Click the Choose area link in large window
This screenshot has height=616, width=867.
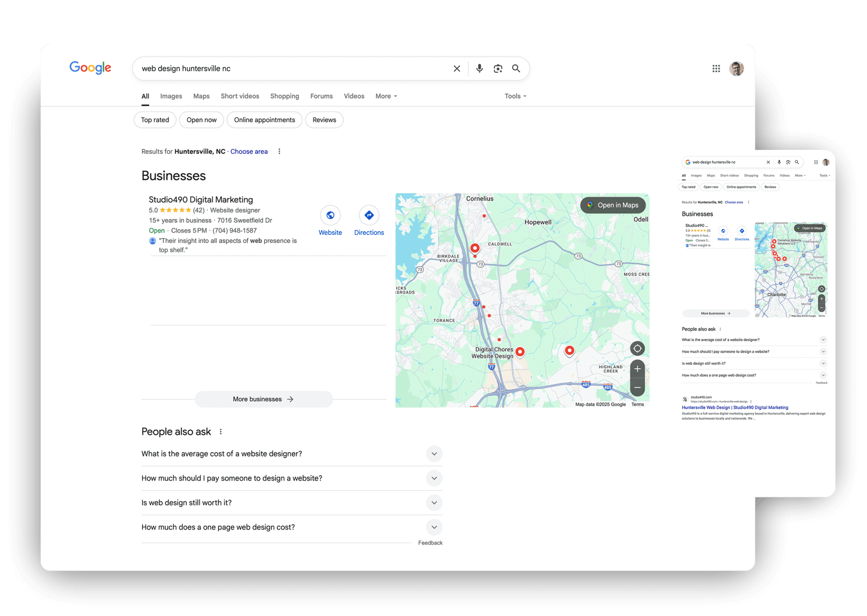tap(249, 152)
